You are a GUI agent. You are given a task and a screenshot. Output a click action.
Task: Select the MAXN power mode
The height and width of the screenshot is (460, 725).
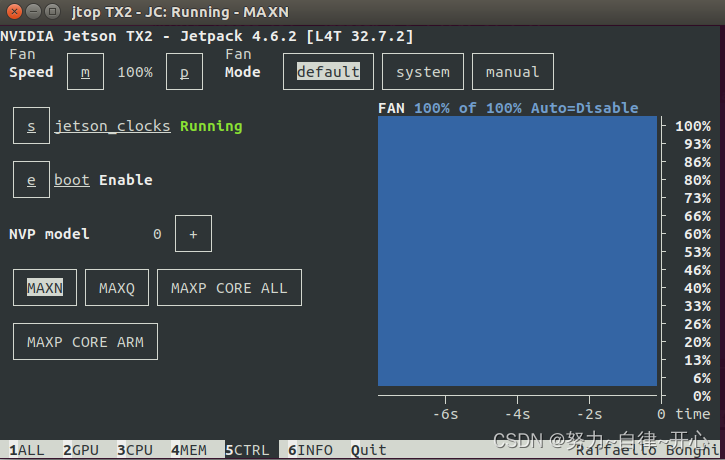[x=45, y=288]
